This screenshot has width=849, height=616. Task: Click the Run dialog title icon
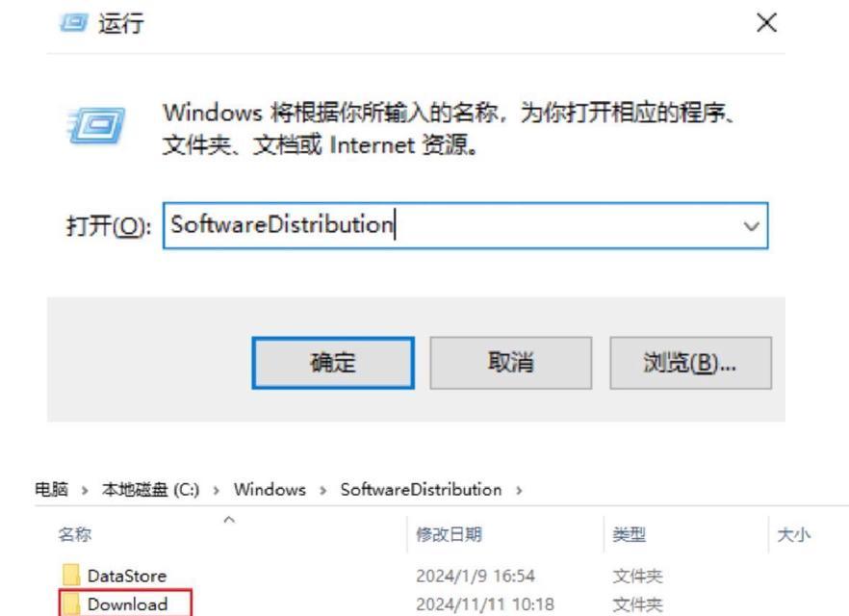(72, 23)
